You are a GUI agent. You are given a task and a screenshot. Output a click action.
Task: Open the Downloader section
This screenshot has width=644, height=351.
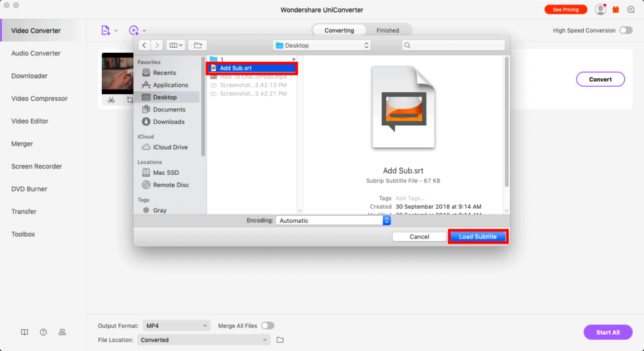point(29,76)
